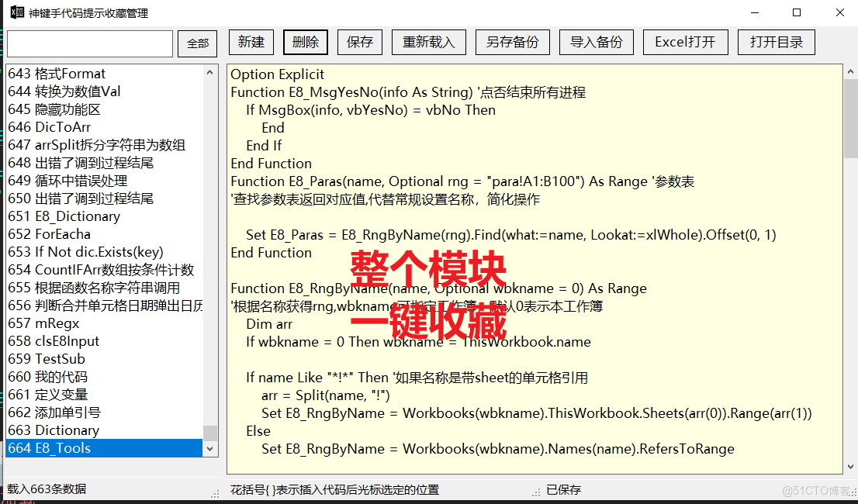The width and height of the screenshot is (858, 504).
Task: Select snippet 657 mRegx
Action: (x=93, y=323)
